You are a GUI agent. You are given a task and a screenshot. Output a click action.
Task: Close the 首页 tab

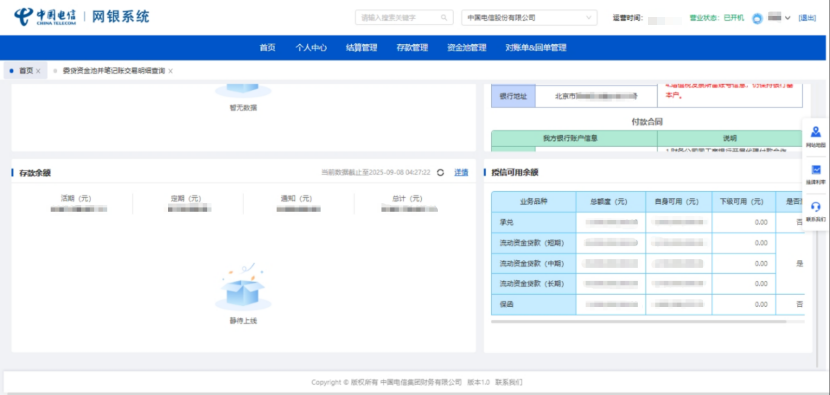[x=38, y=71]
